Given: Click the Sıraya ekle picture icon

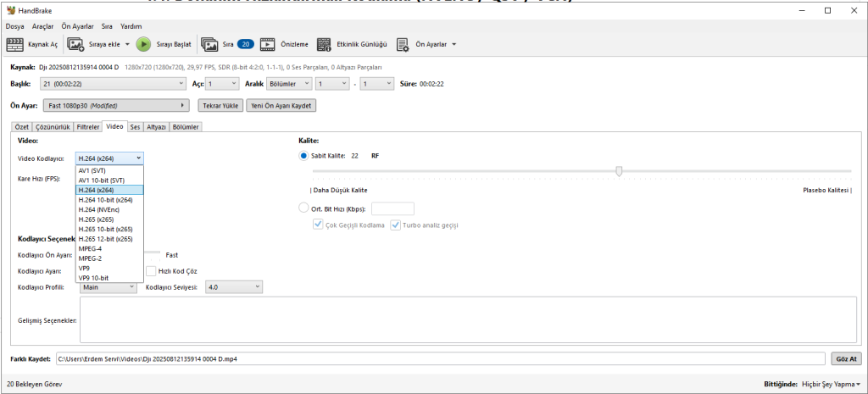Looking at the screenshot, I should click(x=75, y=45).
